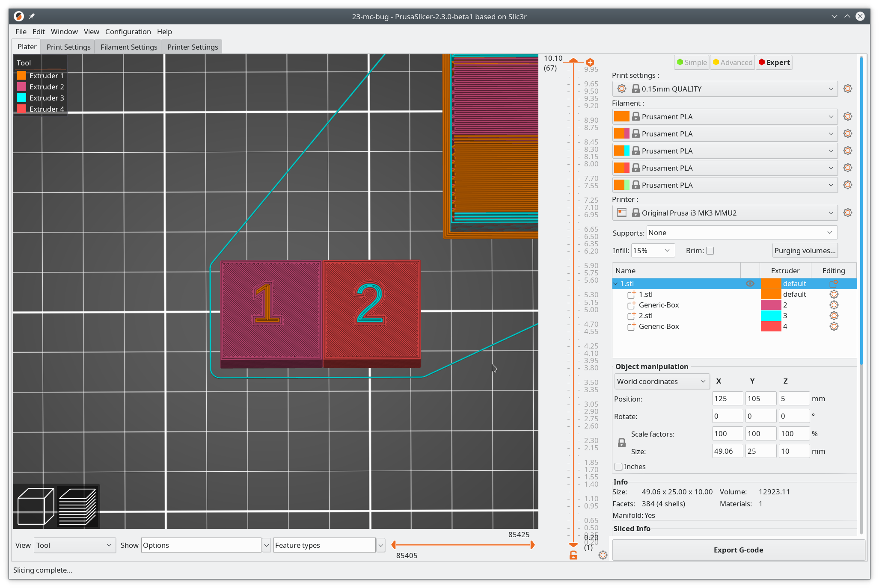Edit printer preset with gear icon
The image size is (879, 588).
(847, 213)
